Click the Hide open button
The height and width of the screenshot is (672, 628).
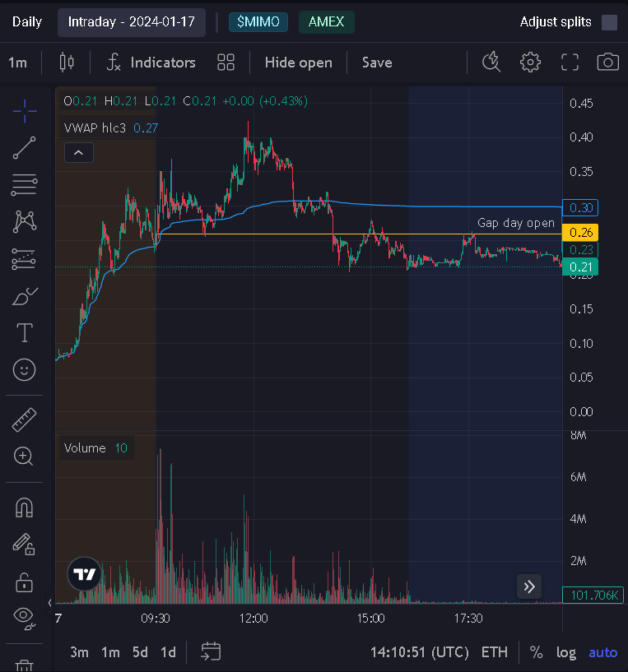[x=299, y=63]
